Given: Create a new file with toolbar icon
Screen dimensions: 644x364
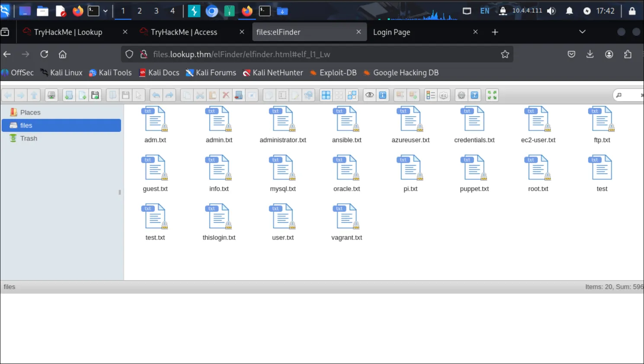Looking at the screenshot, I should [82, 95].
